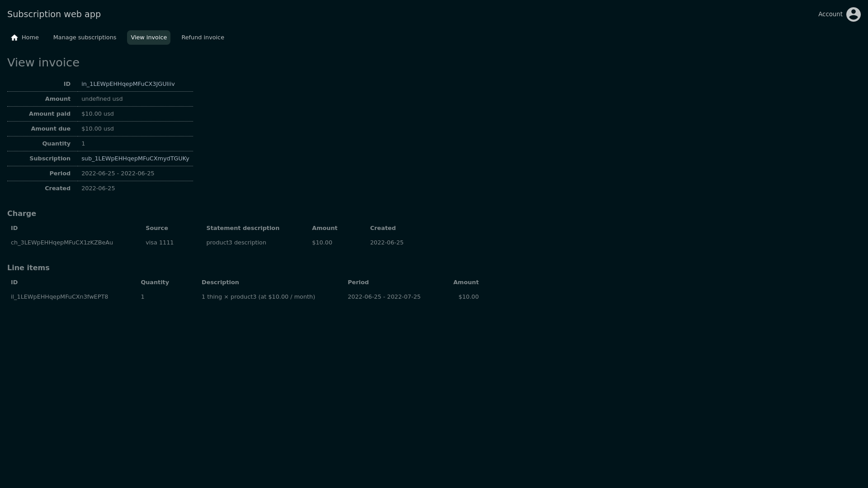The width and height of the screenshot is (868, 488).
Task: Go to Refund invoice tab
Action: [203, 38]
